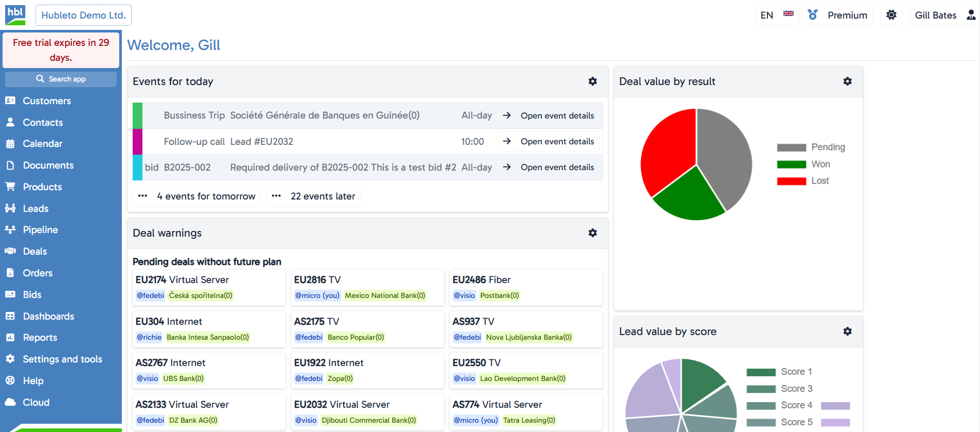Image resolution: width=980 pixels, height=432 pixels.
Task: Click the theme toggle sun icon in header
Action: [x=891, y=15]
